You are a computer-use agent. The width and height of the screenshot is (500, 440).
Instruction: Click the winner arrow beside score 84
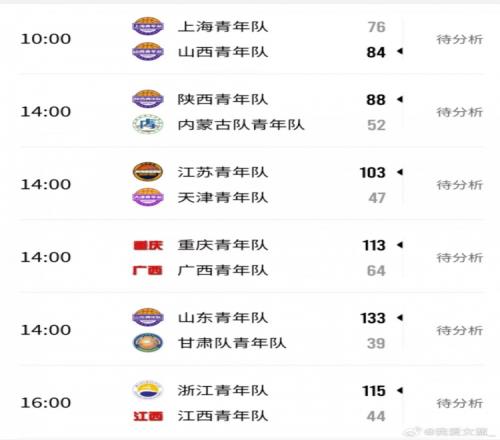(x=400, y=51)
